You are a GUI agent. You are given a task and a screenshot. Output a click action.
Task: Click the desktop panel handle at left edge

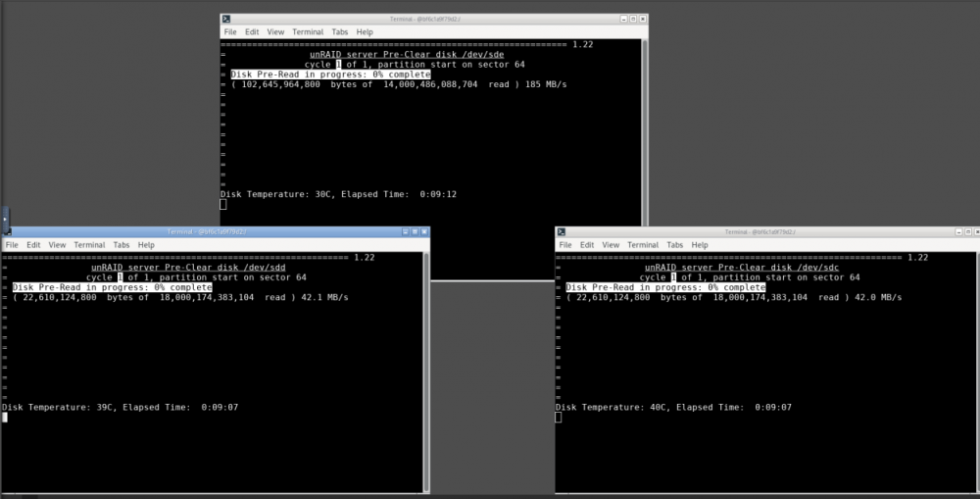click(5, 220)
